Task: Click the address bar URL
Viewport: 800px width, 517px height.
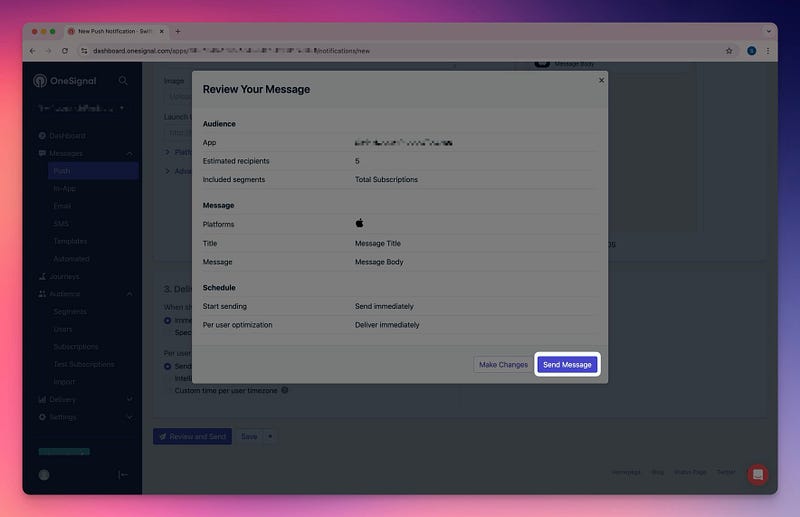Action: click(x=231, y=51)
